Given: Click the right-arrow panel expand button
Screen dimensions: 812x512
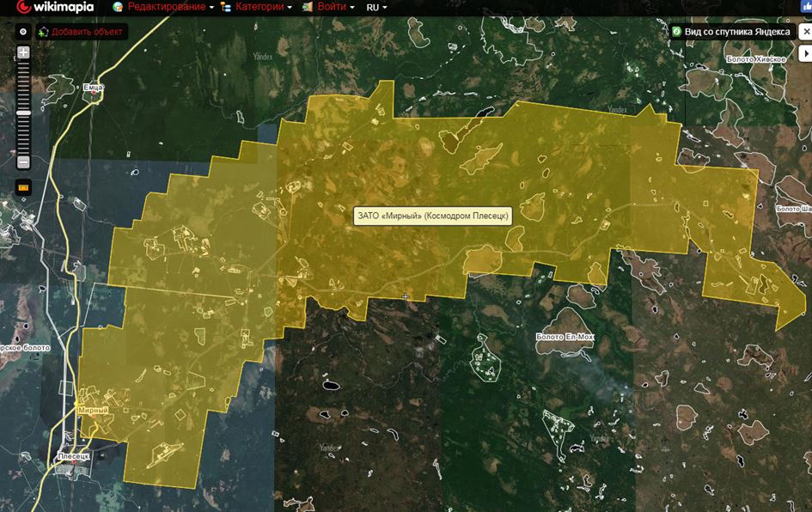Looking at the screenshot, I should [x=806, y=53].
